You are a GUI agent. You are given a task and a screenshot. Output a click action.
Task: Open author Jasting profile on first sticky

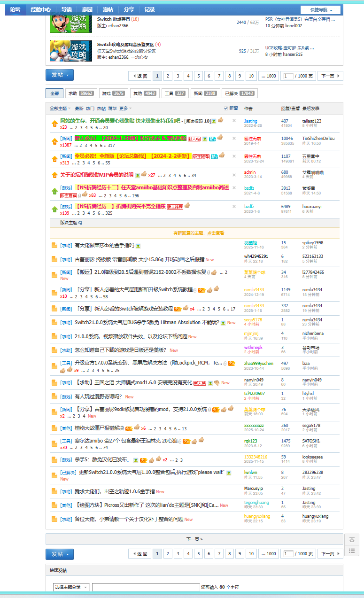251,121
